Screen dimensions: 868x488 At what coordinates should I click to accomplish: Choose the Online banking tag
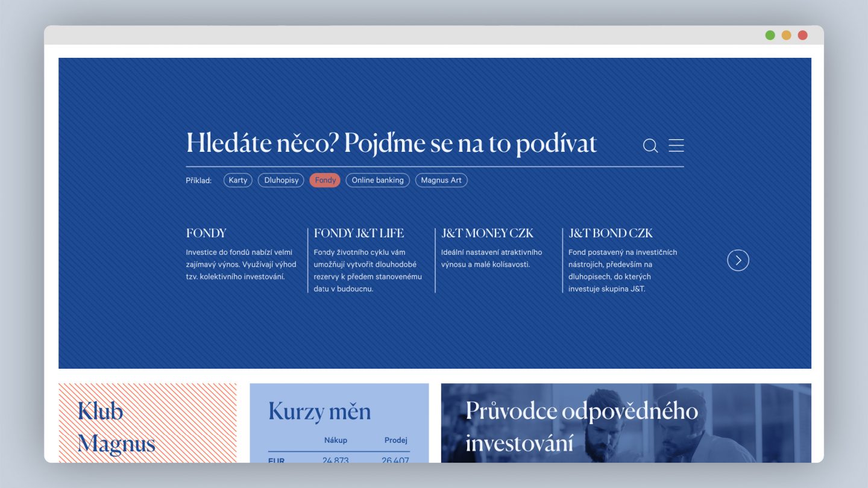pos(377,180)
